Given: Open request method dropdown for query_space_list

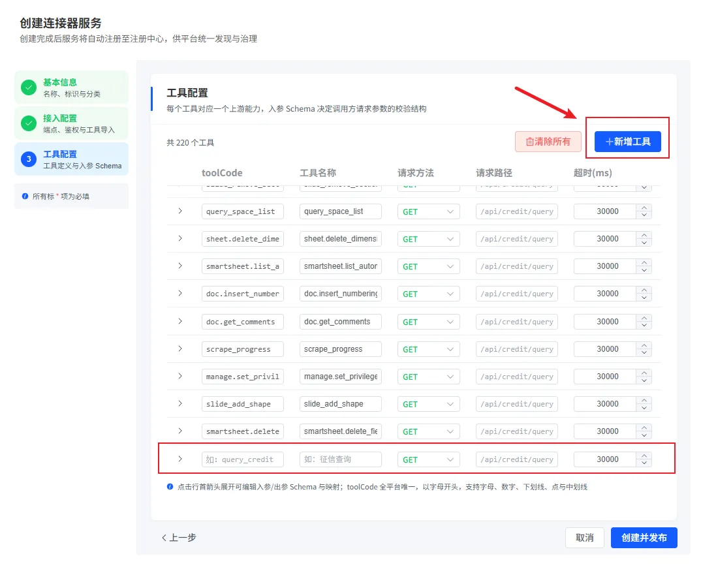Looking at the screenshot, I should (x=428, y=211).
